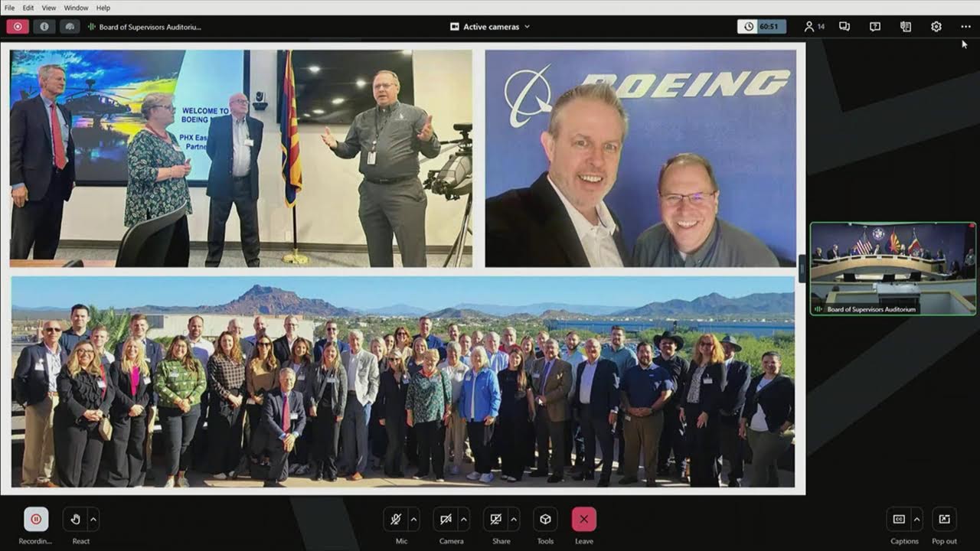
Task: Unmute the microphone
Action: pyautogui.click(x=396, y=519)
